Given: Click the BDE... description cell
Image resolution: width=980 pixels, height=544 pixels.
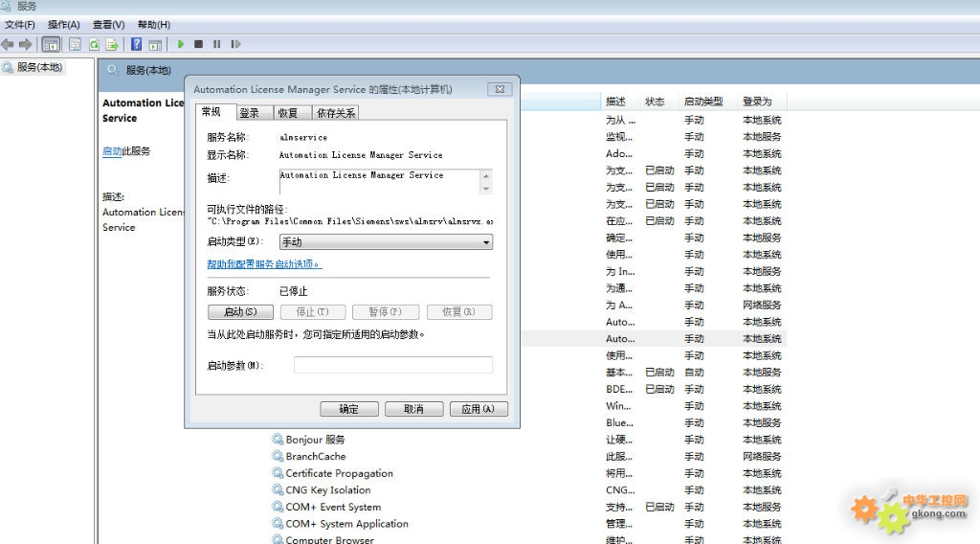Looking at the screenshot, I should pyautogui.click(x=619, y=389).
